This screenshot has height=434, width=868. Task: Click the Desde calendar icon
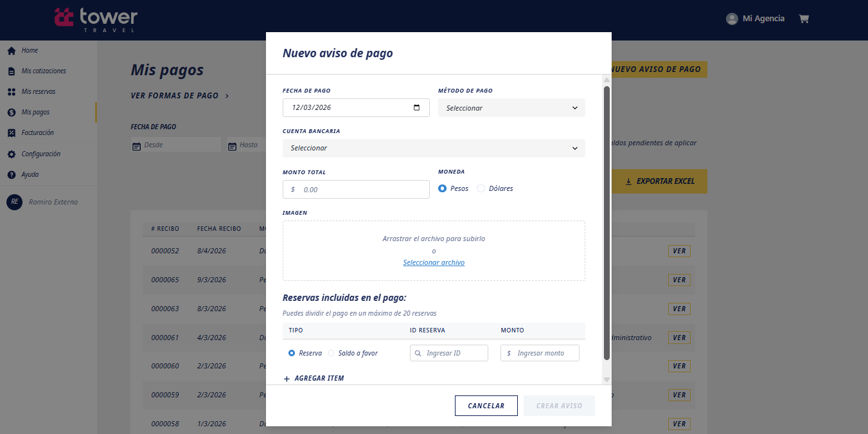point(136,146)
